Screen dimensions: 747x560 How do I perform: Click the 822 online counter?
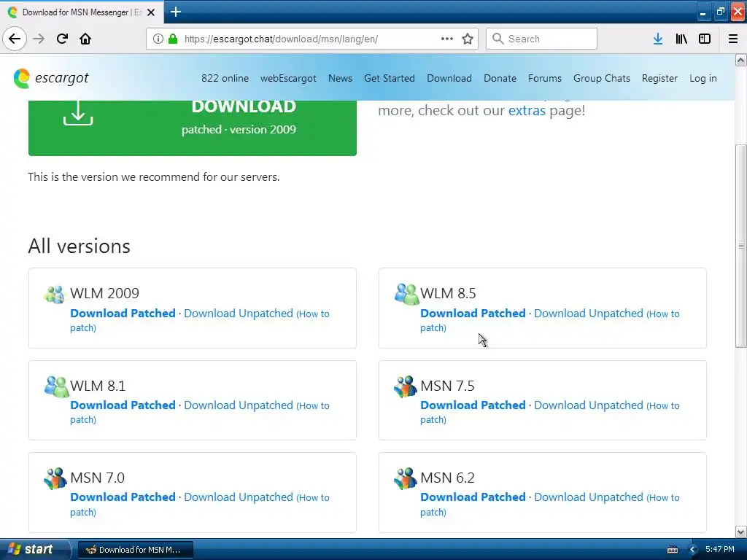225,78
